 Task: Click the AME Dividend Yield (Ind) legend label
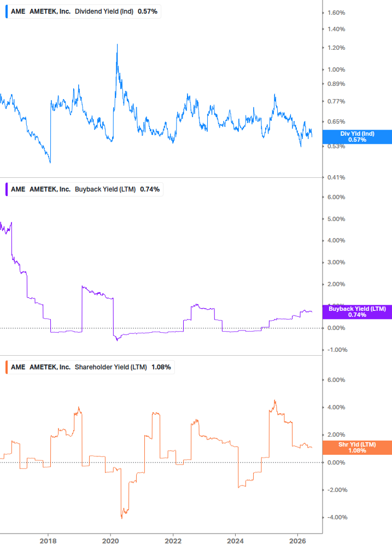click(x=84, y=11)
